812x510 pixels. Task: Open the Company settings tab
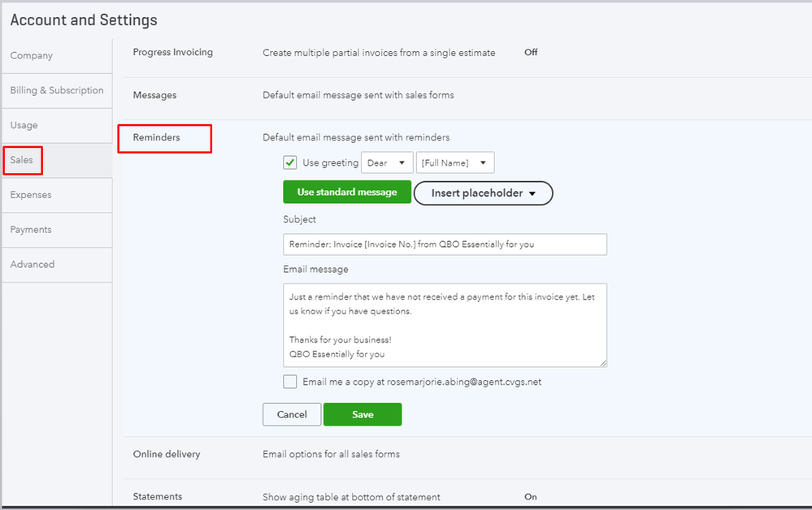click(x=32, y=56)
